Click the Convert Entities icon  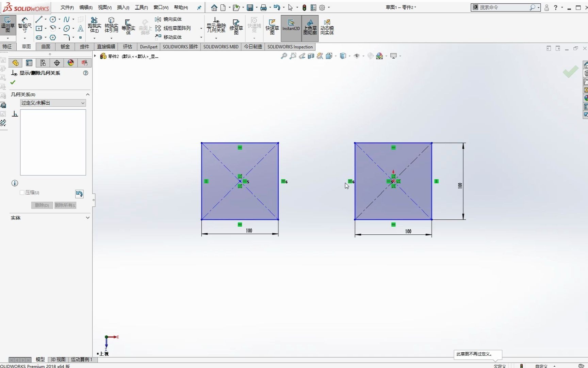[x=111, y=26]
